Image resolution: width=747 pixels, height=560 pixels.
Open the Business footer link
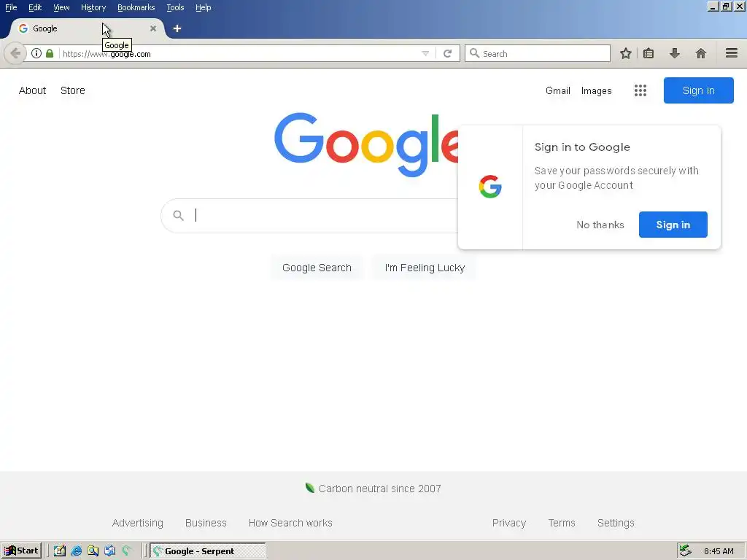point(206,523)
